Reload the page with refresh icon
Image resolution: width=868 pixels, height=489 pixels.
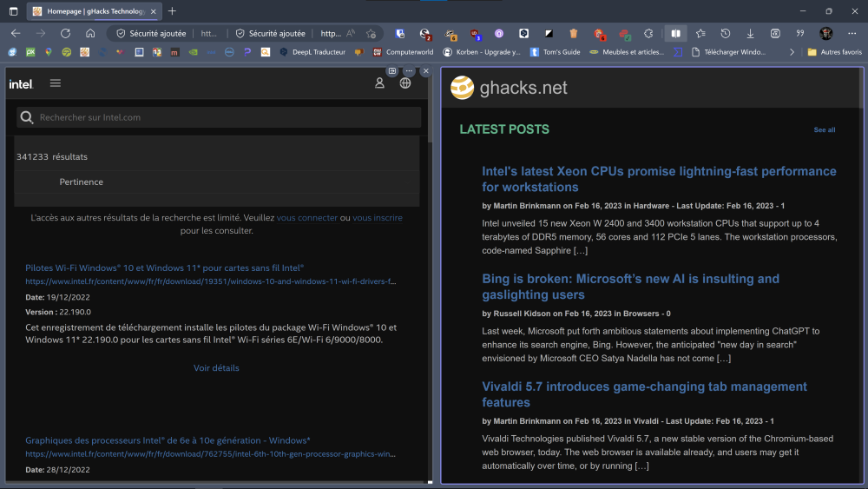coord(65,33)
